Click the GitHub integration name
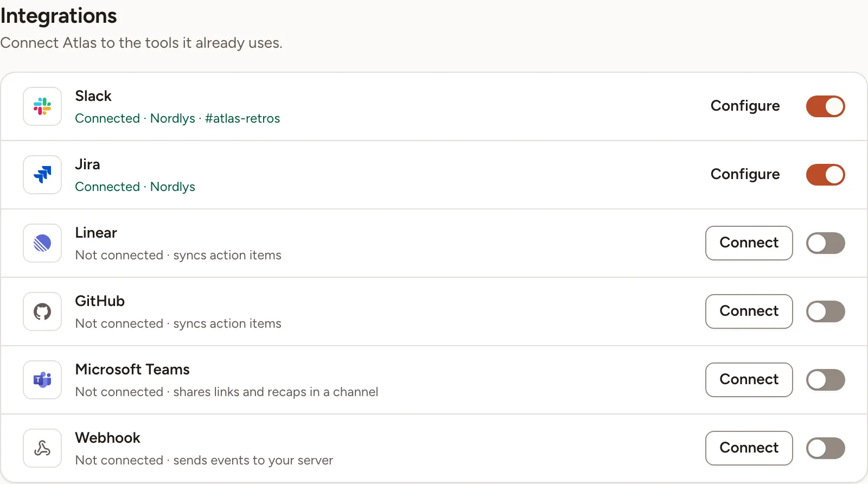The image size is (868, 484). point(100,301)
